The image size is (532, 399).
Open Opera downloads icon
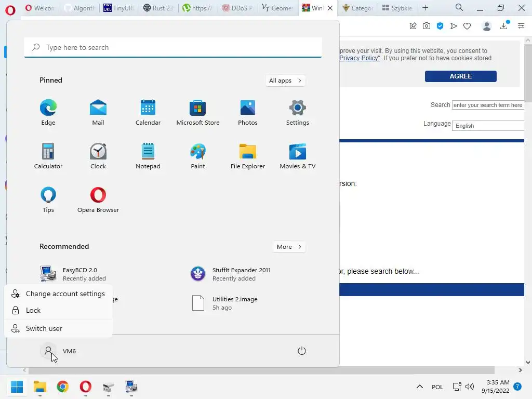point(504,26)
